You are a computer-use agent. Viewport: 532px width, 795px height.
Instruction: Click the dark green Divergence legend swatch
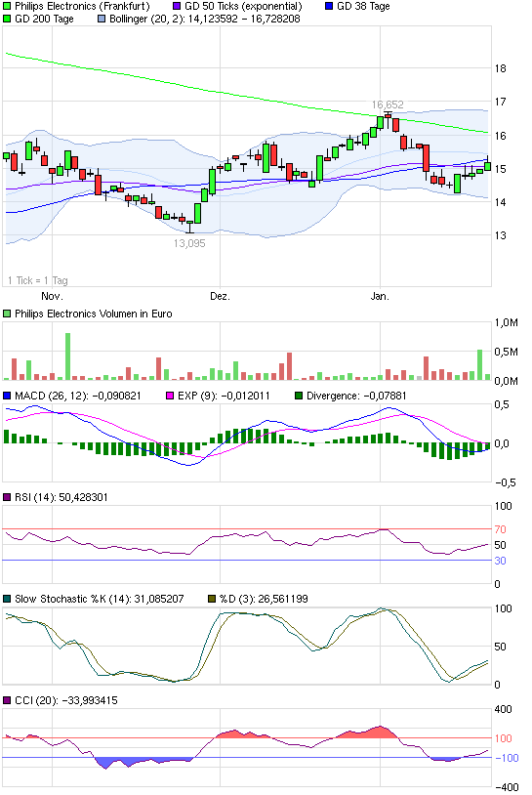tap(299, 396)
